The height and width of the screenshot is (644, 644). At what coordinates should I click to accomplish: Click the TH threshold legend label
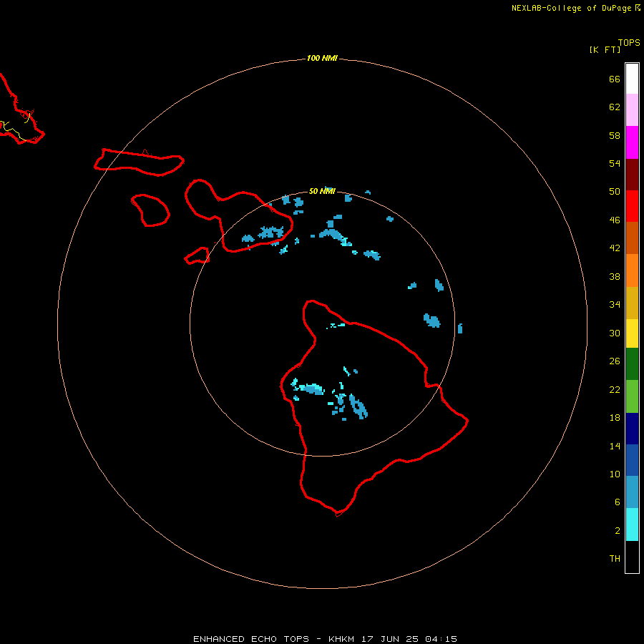pos(615,559)
